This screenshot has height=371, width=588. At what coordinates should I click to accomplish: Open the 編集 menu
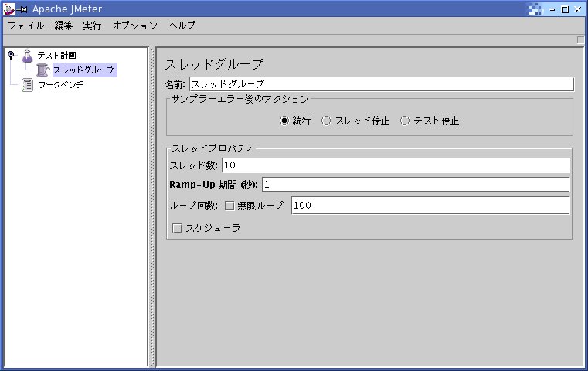click(63, 26)
